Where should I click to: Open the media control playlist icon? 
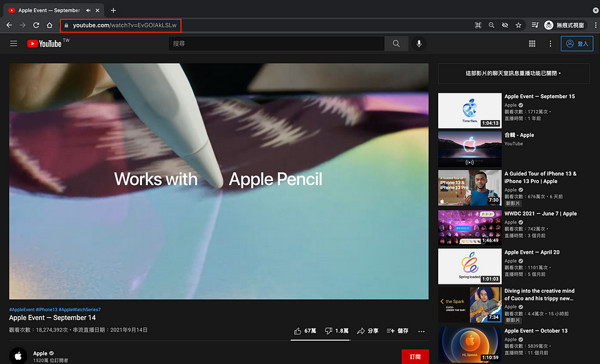pyautogui.click(x=535, y=25)
